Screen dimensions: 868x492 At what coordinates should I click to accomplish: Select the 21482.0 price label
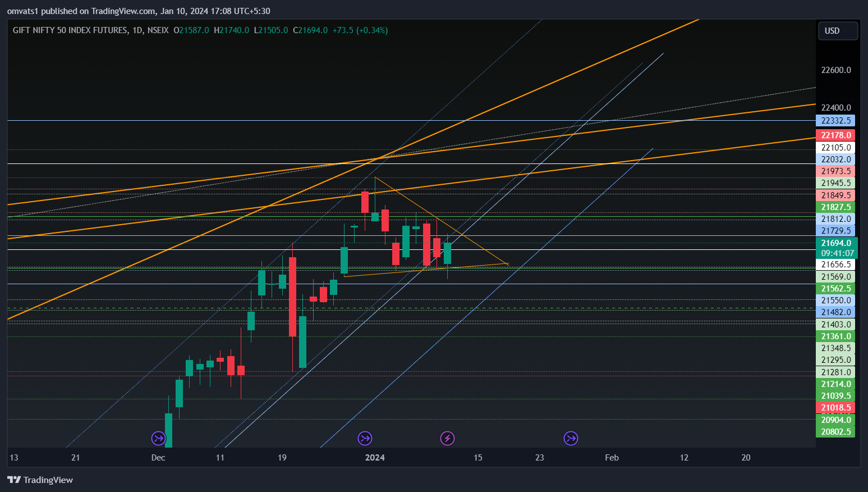point(835,312)
